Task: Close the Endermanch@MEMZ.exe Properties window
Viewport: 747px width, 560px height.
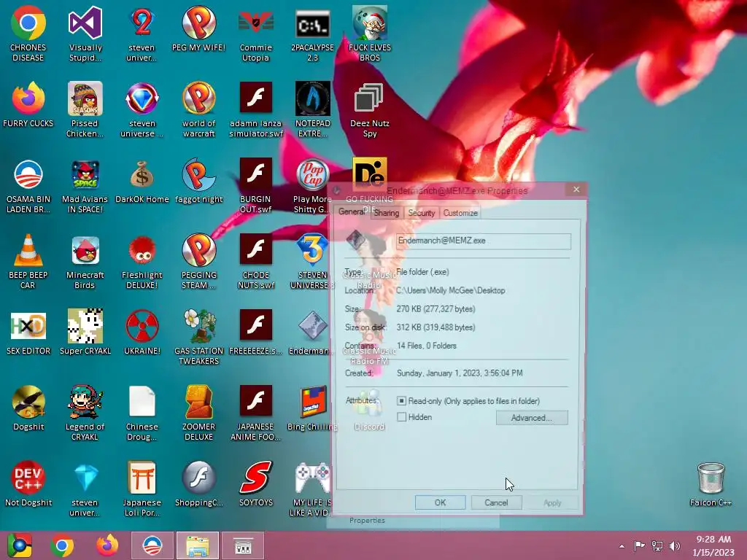Action: coord(576,190)
